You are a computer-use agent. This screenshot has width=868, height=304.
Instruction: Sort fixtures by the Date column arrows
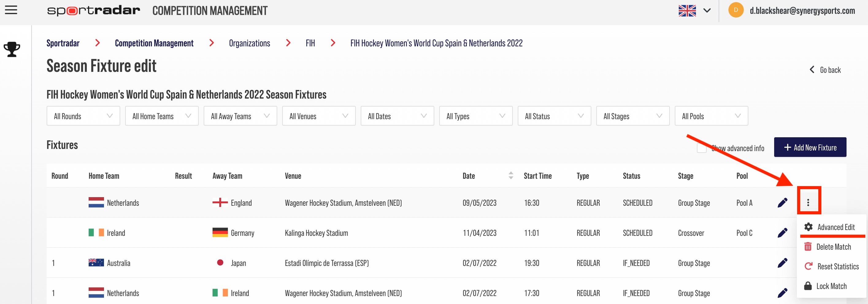(511, 175)
